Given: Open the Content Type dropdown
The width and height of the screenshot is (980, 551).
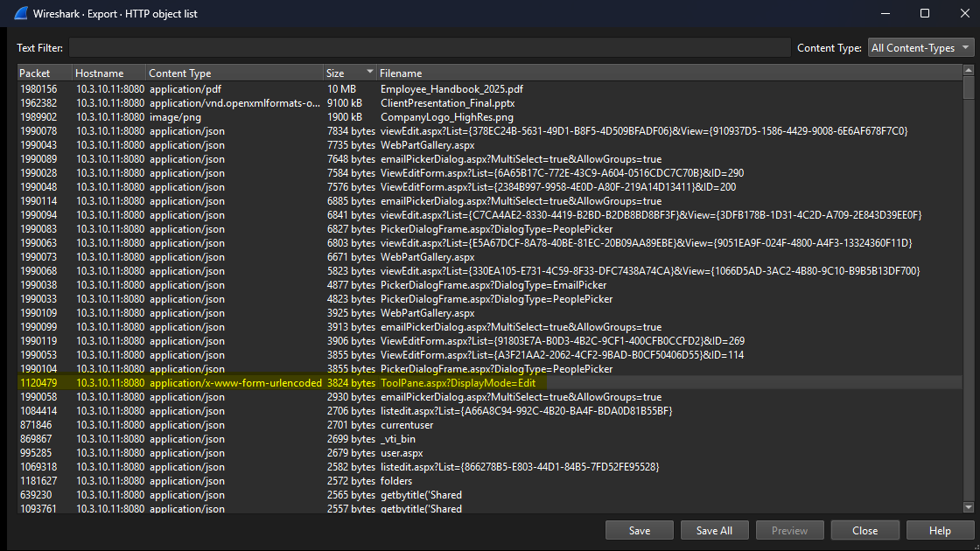Looking at the screenshot, I should tap(920, 48).
